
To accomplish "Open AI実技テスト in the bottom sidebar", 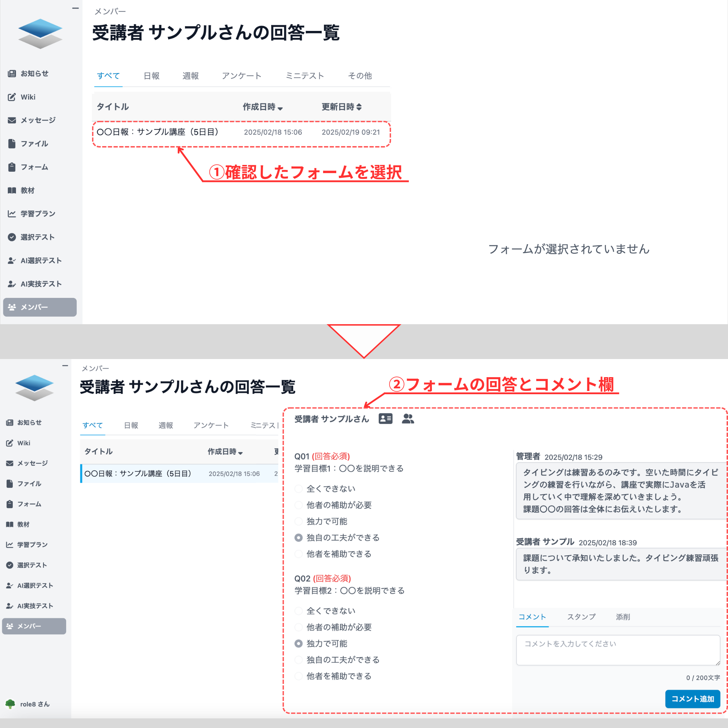I will tap(35, 606).
